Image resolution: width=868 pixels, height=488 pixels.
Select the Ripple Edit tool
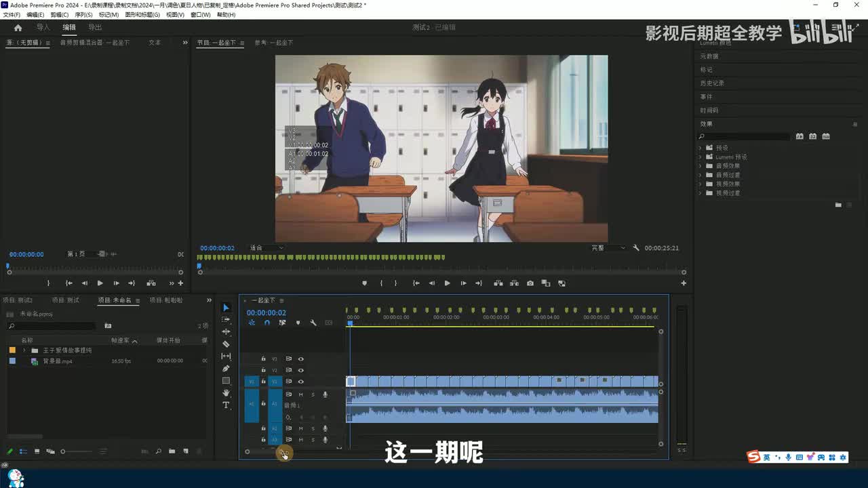(226, 332)
